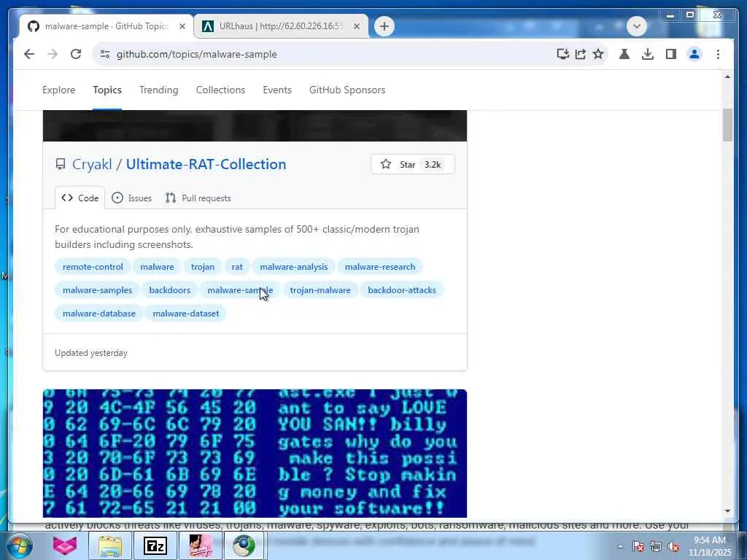Open the pink cat-face taskbar app
Screen dimensions: 747x560
[65, 545]
